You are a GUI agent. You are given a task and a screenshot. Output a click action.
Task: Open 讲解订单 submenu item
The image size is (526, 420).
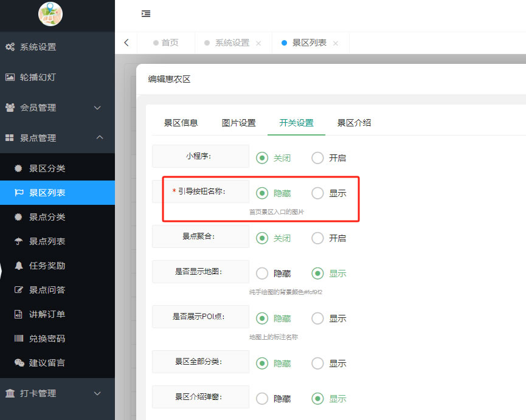[x=57, y=314]
